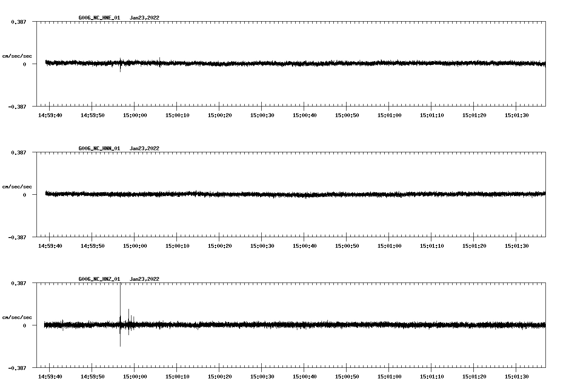Choose the 15:01:00 time label on HNN plot

click(x=389, y=246)
